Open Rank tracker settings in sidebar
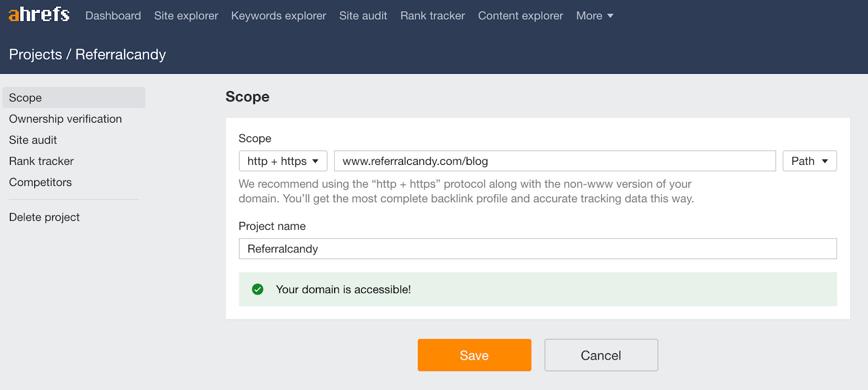Image resolution: width=868 pixels, height=390 pixels. tap(41, 161)
